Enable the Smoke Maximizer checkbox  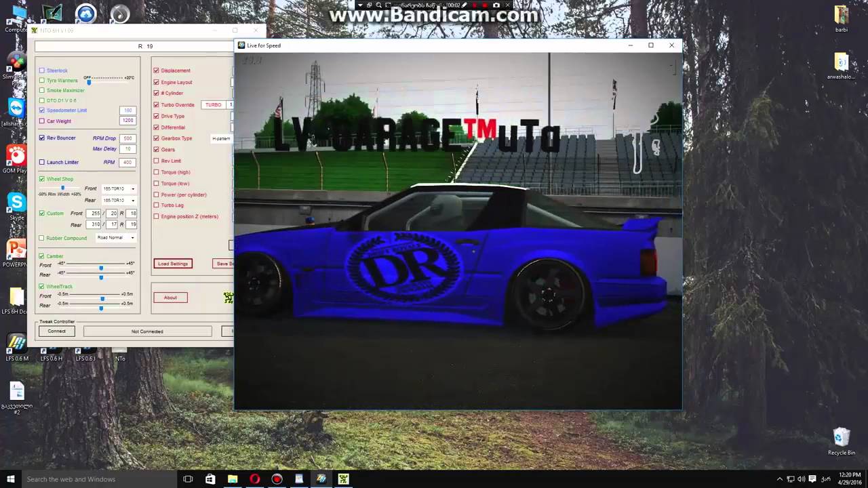pyautogui.click(x=41, y=90)
